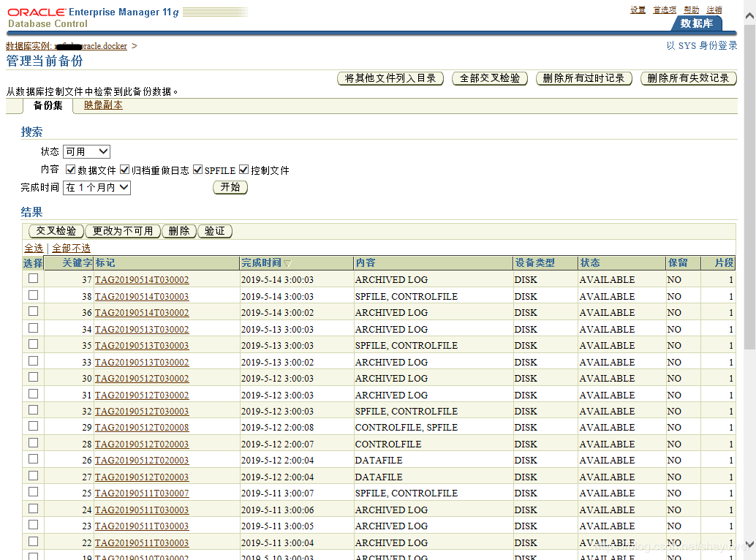Open 帮助 in the top menu

tap(692, 10)
